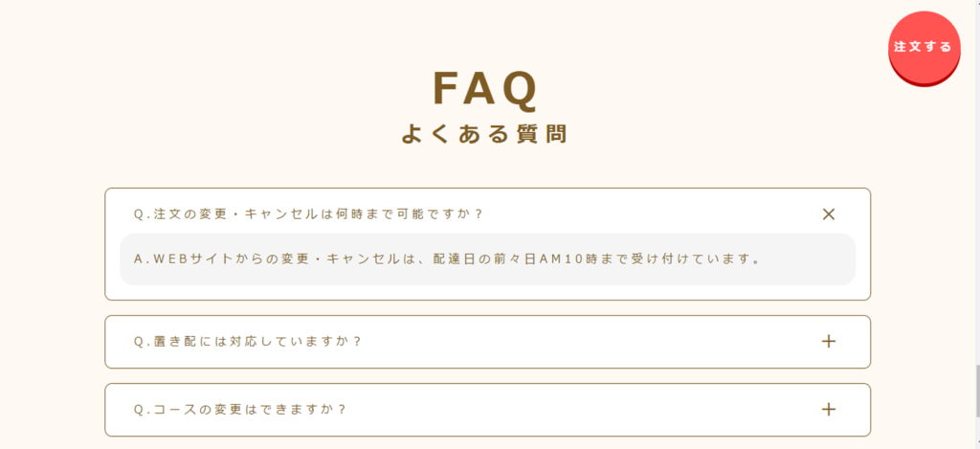
Task: Expand the question コースの変更はできますか？
Action: 240,410
